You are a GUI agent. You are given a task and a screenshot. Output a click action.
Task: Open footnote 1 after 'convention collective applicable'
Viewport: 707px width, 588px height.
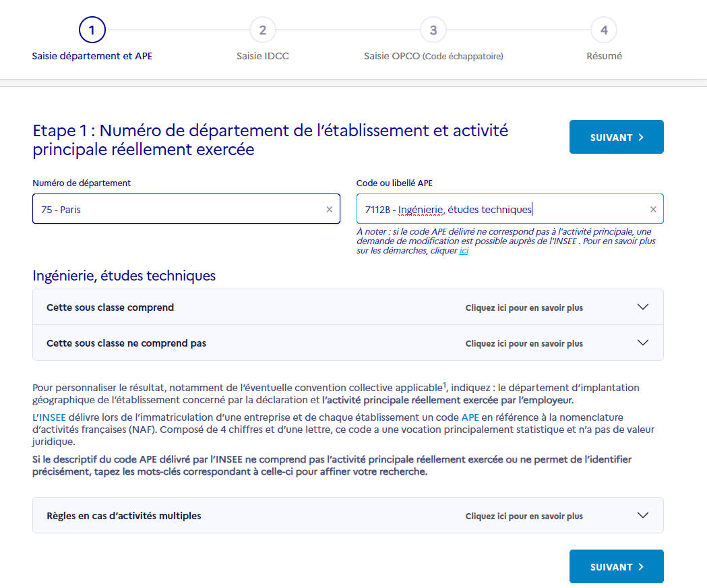tap(444, 385)
